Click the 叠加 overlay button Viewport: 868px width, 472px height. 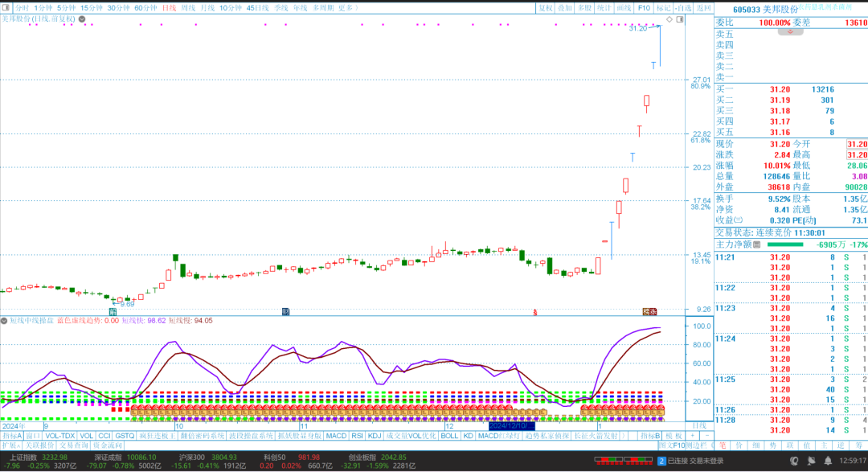[565, 8]
